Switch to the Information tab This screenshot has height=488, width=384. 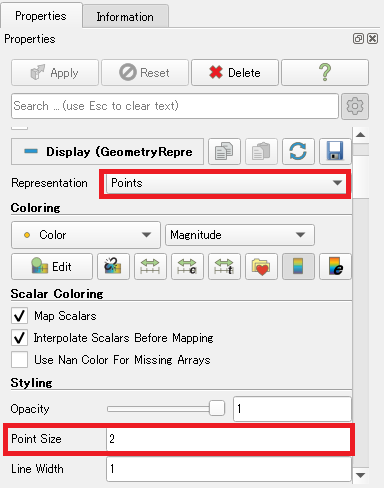pyautogui.click(x=125, y=17)
